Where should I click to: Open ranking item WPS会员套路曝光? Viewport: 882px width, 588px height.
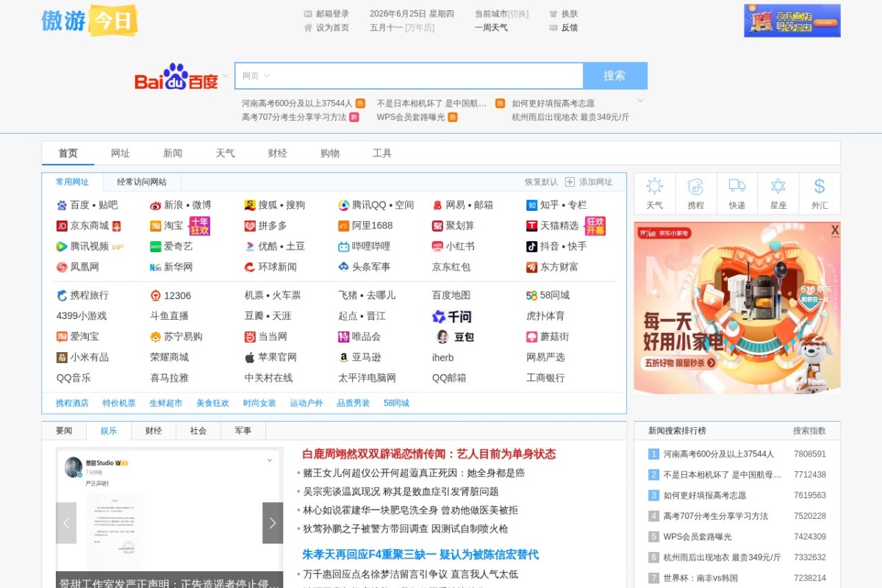coord(698,537)
